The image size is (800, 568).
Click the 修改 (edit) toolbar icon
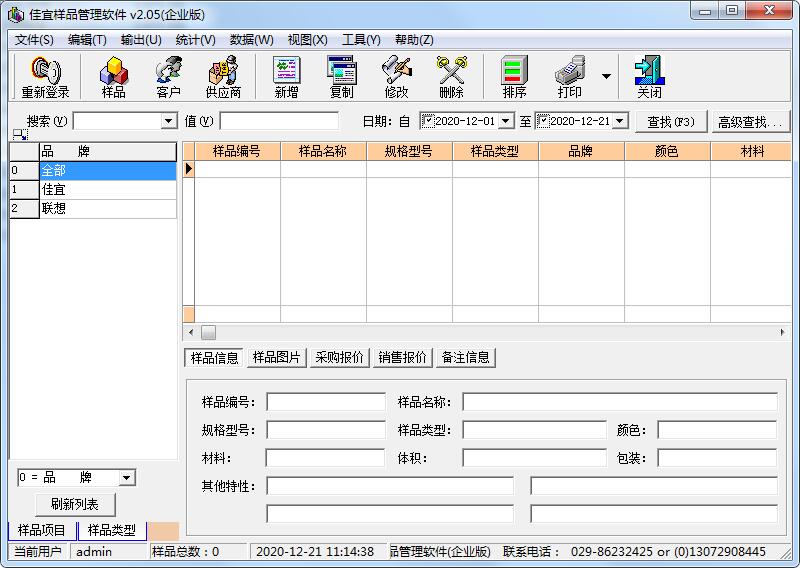point(396,77)
